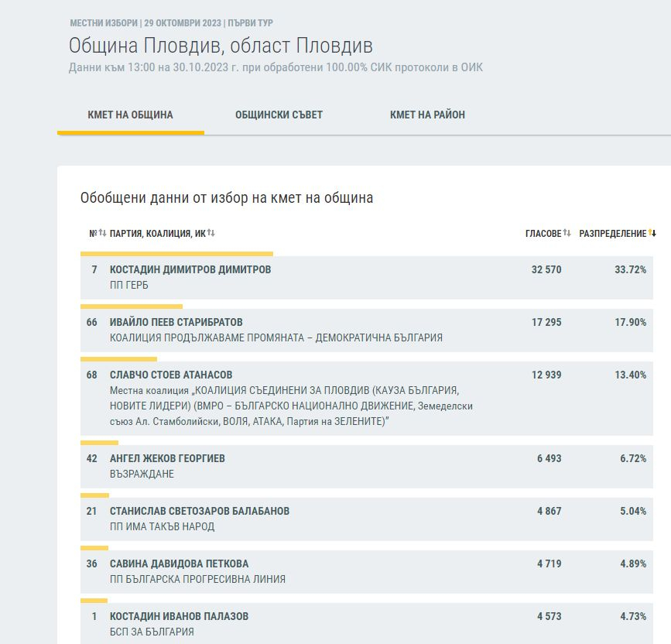
Task: Click the ПАРТИЯ, КОАЛИЦИЯ, ИК column header
Action: click(158, 233)
